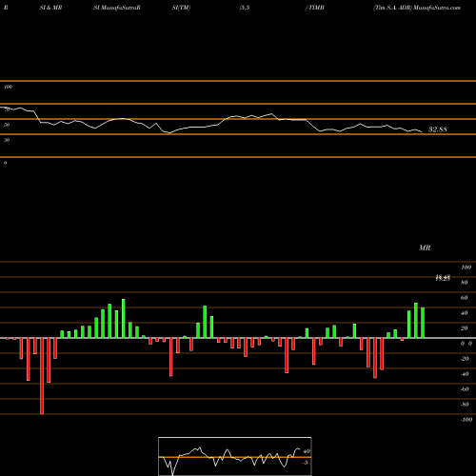Click the tallest green histogram bar near 50
Viewport: 476px width, 476px height.
click(x=124, y=318)
